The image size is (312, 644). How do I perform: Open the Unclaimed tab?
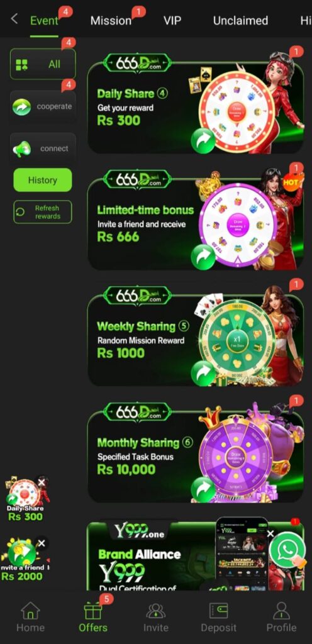(240, 21)
